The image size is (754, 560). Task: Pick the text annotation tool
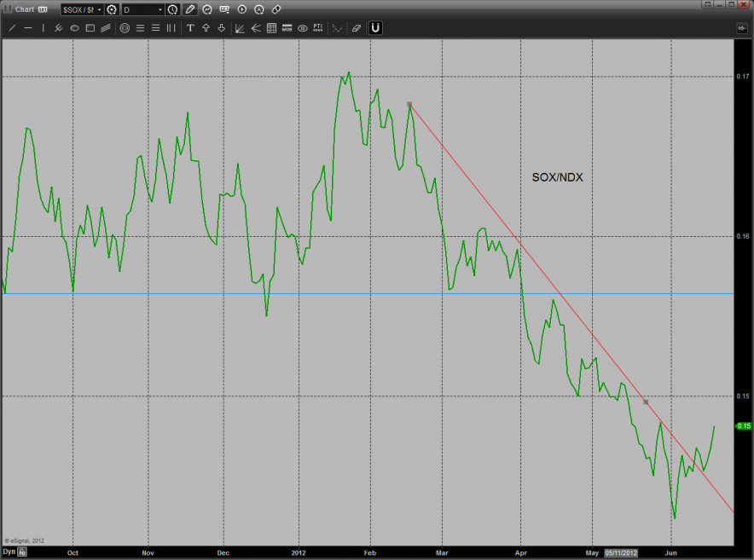(190, 28)
